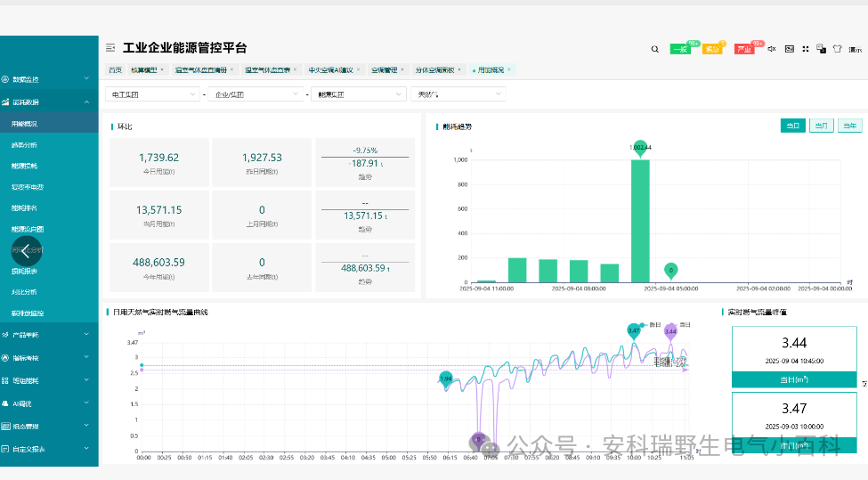868x480 pixels.
Task: Expand the 组态管理 sidebar group chevron
Action: tap(86, 426)
